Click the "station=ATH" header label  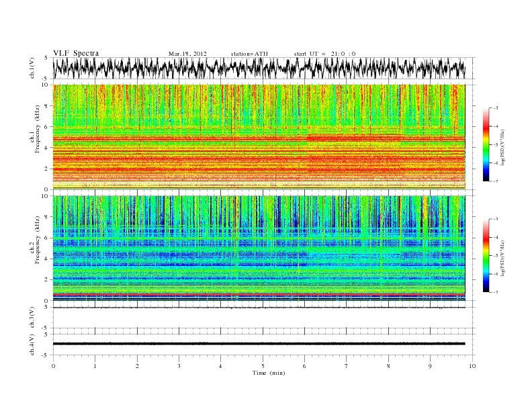tap(249, 54)
